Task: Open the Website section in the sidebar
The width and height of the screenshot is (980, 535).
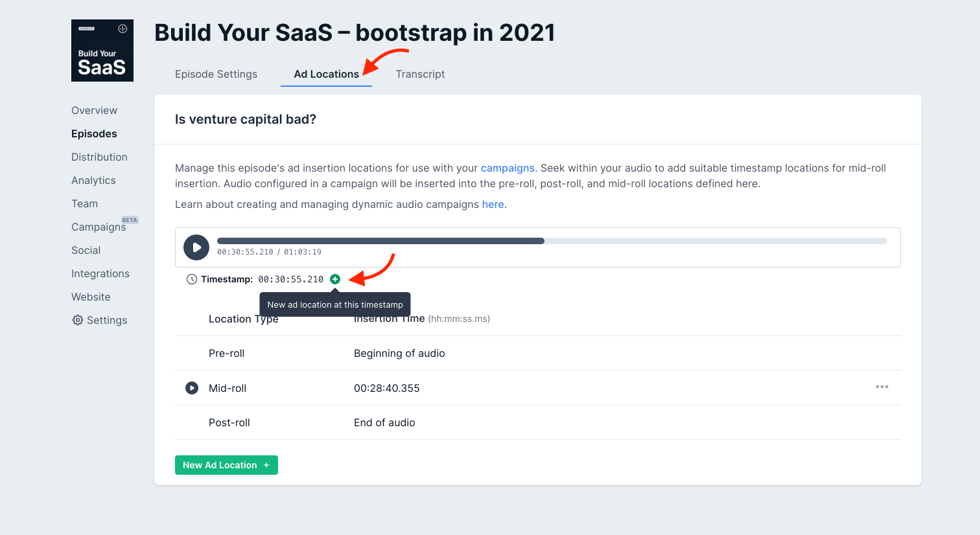Action: tap(91, 297)
